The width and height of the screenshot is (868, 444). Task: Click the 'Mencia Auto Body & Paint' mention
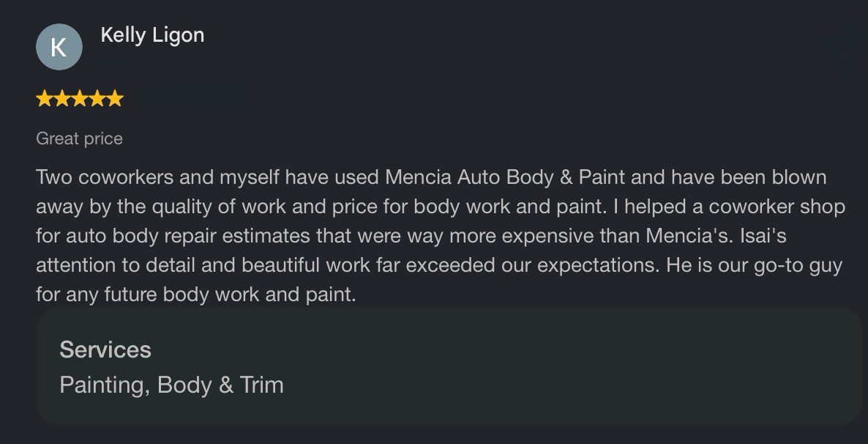click(x=505, y=177)
